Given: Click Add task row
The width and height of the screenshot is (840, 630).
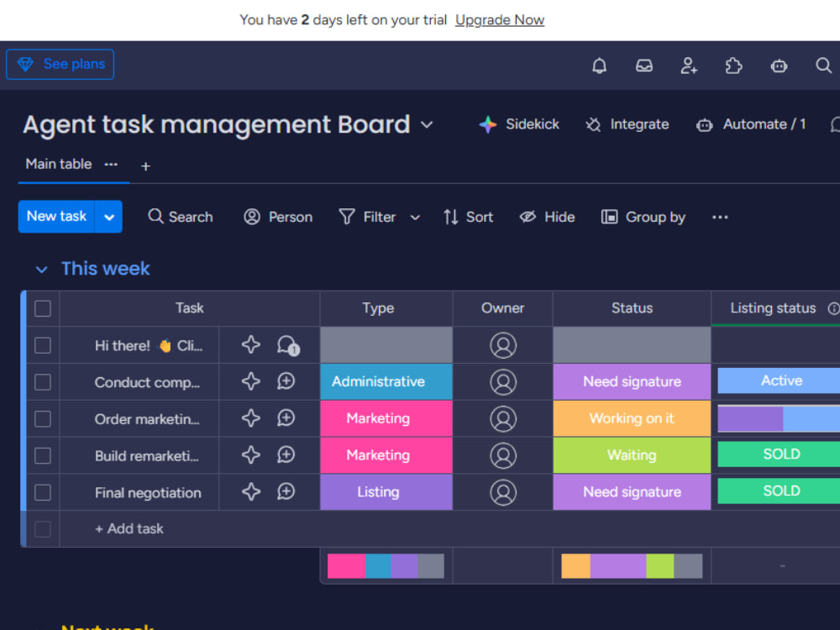Looking at the screenshot, I should pyautogui.click(x=129, y=528).
